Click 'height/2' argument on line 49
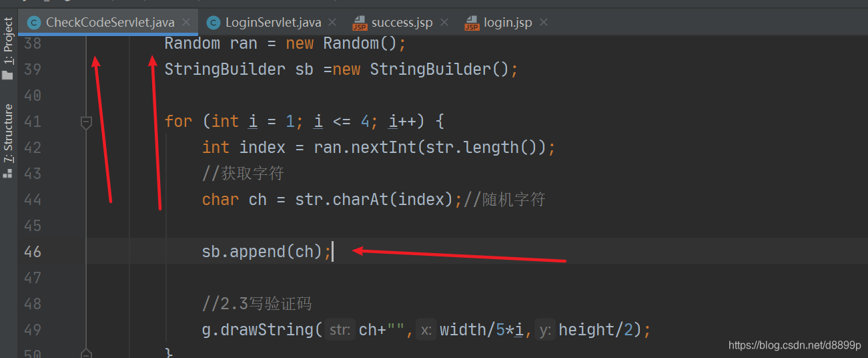The image size is (868, 358). [595, 330]
